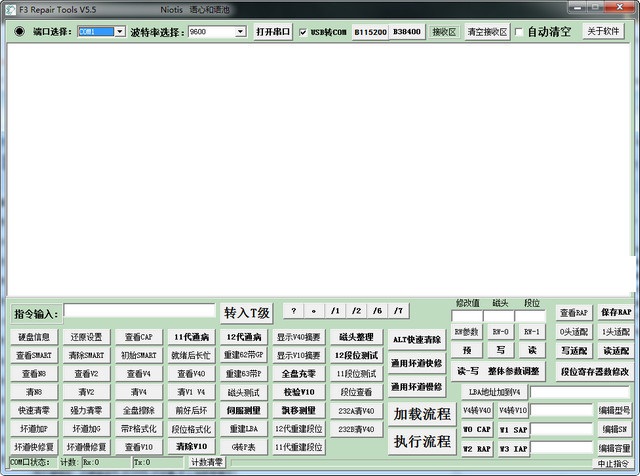Open the COM1 port dropdown
This screenshot has width=640, height=476.
pyautogui.click(x=120, y=31)
